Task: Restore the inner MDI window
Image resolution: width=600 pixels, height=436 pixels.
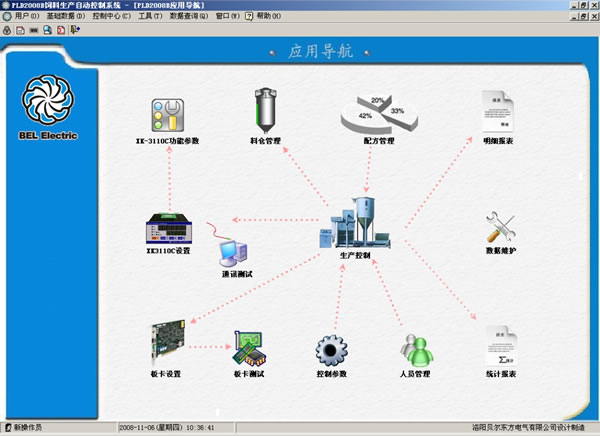Action: (x=584, y=17)
